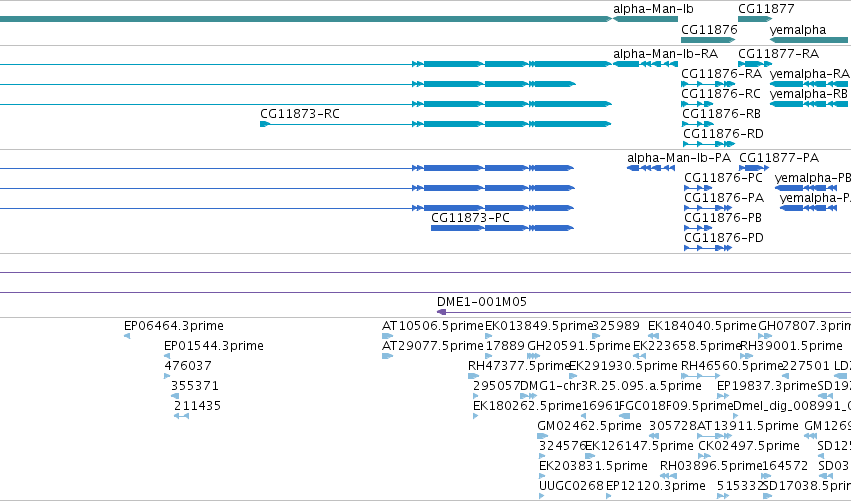Click the alpha-Man-Ib gene label
The height and width of the screenshot is (501, 851).
pyautogui.click(x=653, y=9)
